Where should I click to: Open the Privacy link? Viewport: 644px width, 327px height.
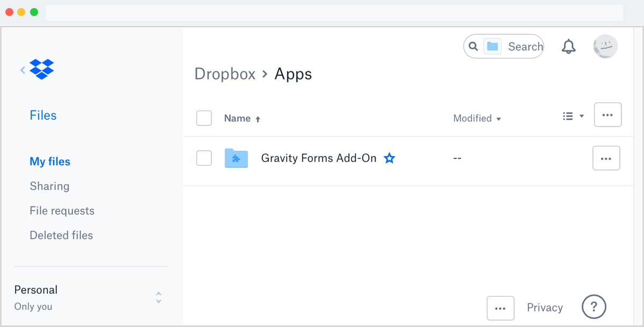pyautogui.click(x=545, y=308)
